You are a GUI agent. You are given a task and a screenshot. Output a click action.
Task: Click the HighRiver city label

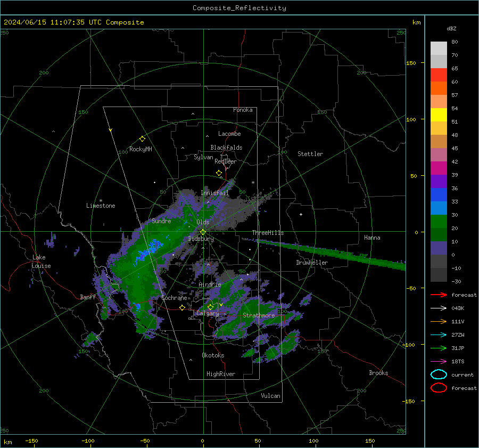(221, 374)
